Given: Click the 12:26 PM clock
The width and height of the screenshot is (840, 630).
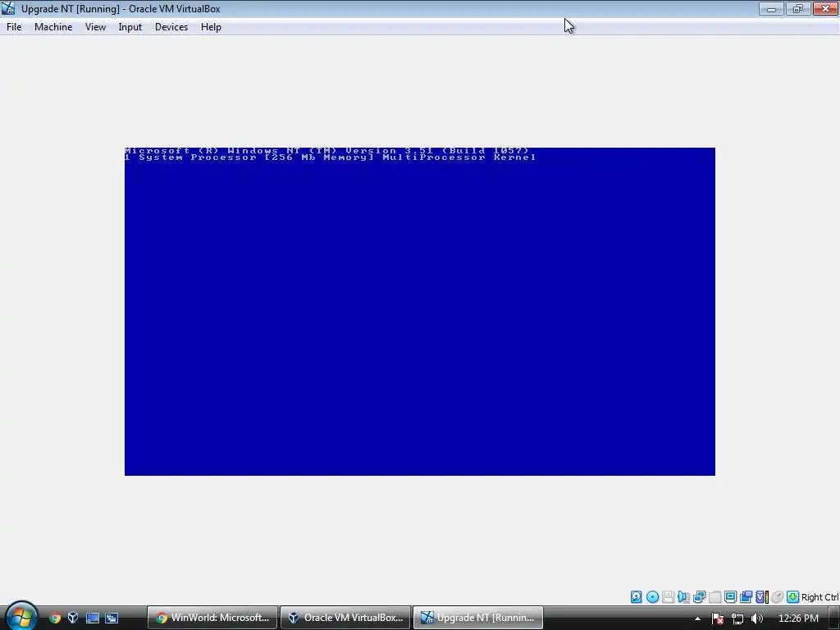Looking at the screenshot, I should (x=798, y=619).
